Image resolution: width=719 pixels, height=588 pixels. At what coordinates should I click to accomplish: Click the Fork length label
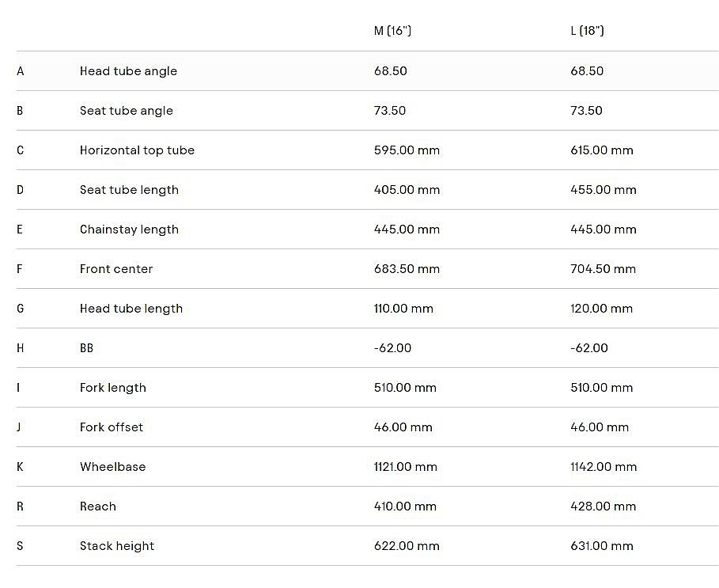[113, 388]
